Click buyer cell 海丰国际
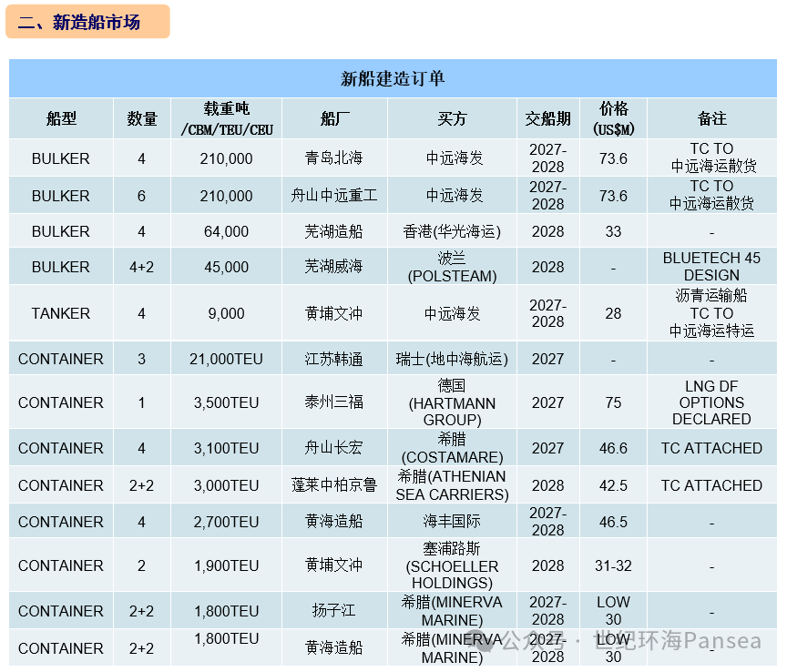787x672 pixels. 452,522
